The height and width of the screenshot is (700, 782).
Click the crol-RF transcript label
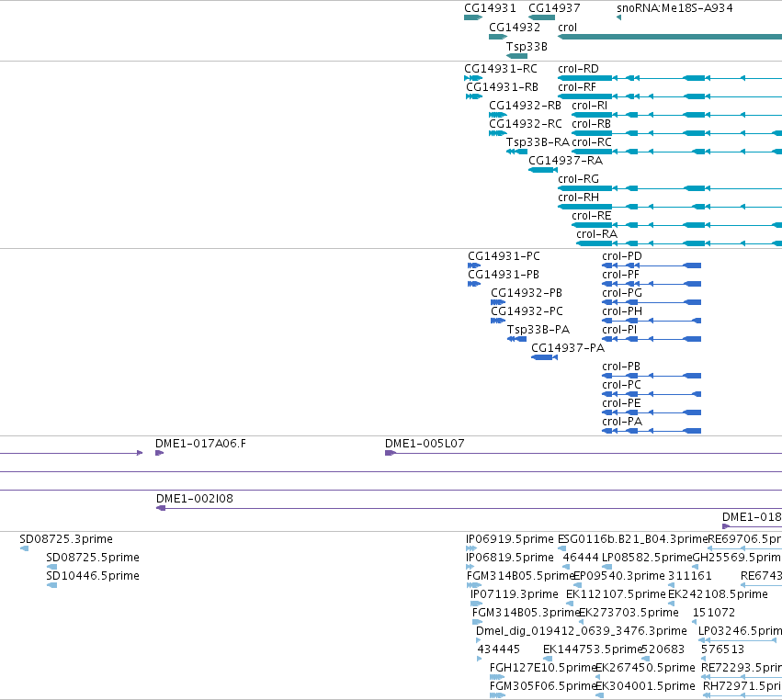[x=577, y=86]
